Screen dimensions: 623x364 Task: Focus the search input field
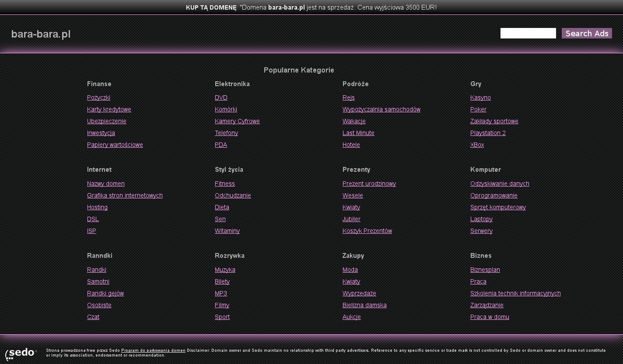point(528,34)
